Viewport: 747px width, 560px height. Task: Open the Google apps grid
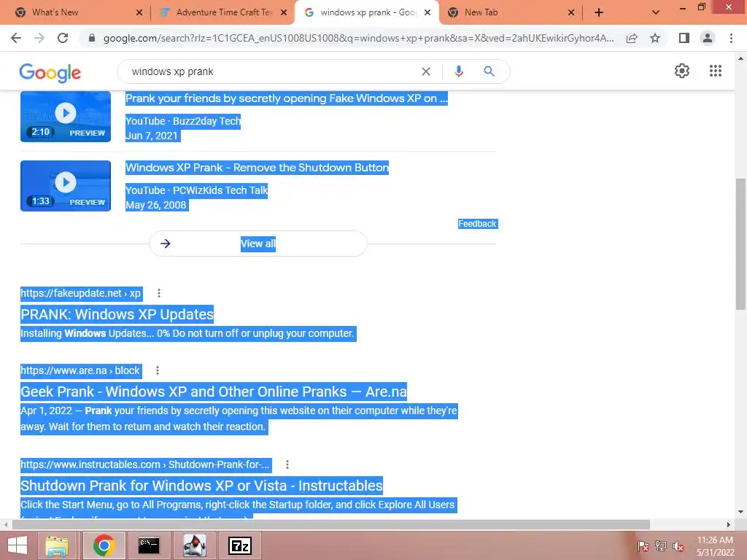pos(716,71)
